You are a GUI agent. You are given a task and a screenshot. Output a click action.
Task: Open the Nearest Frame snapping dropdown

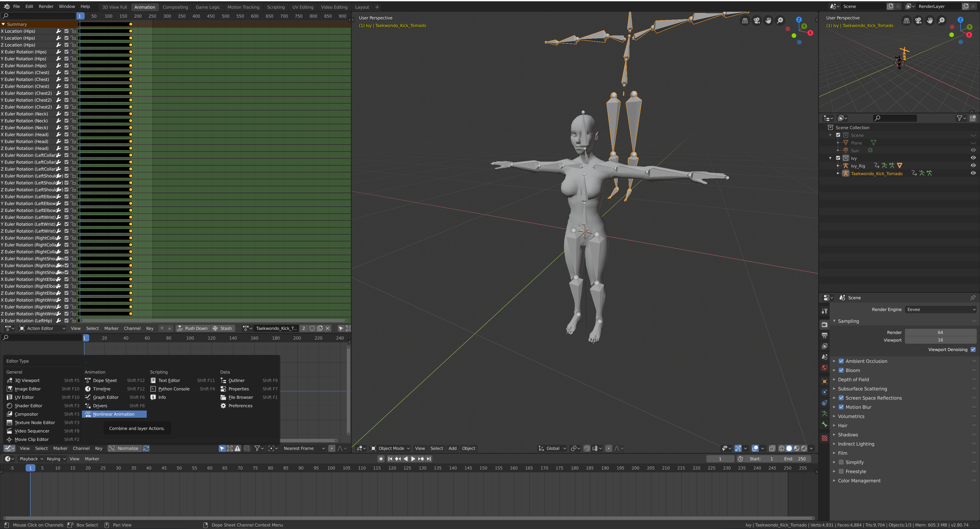[x=303, y=448]
